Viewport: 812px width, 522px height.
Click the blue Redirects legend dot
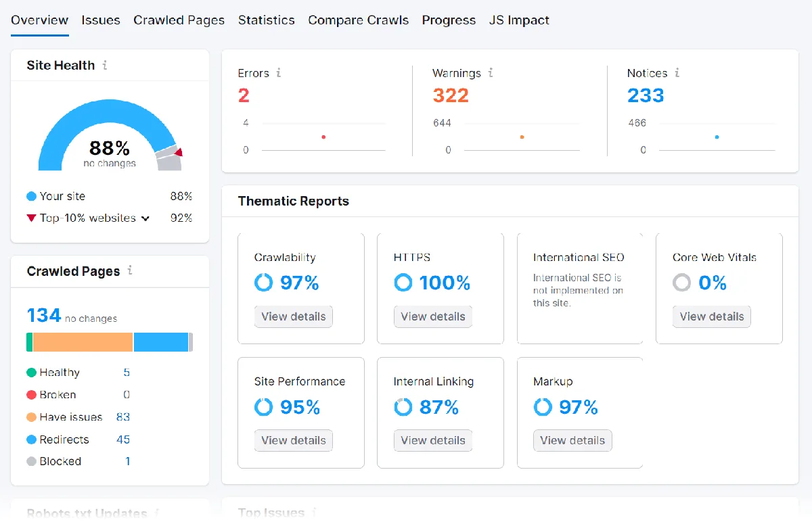click(x=31, y=440)
